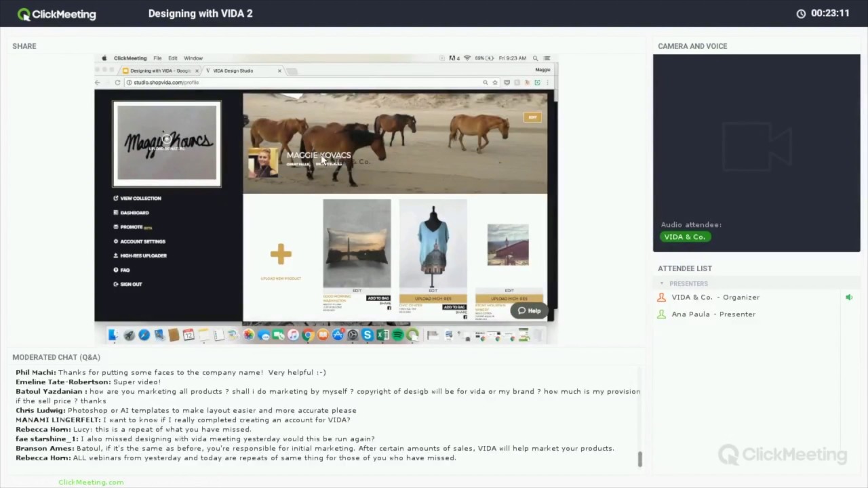Click the session timer clock icon
This screenshot has width=868, height=488.
pos(801,14)
